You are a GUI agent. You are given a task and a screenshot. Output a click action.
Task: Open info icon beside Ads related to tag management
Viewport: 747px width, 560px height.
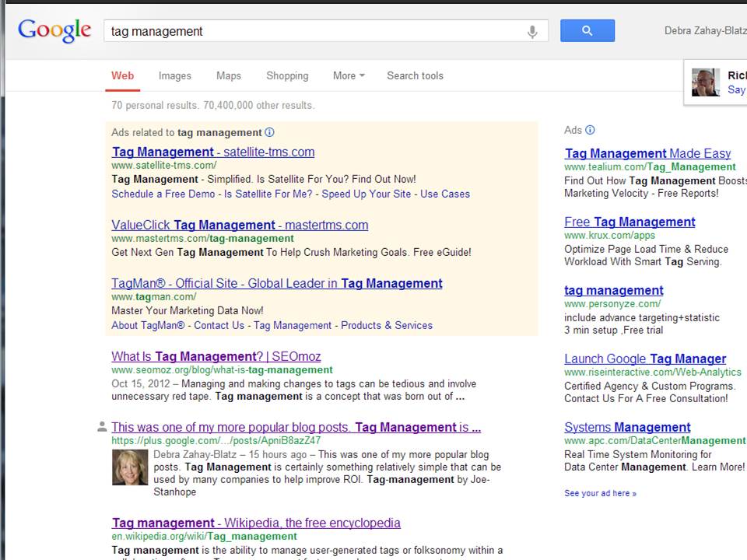[269, 132]
